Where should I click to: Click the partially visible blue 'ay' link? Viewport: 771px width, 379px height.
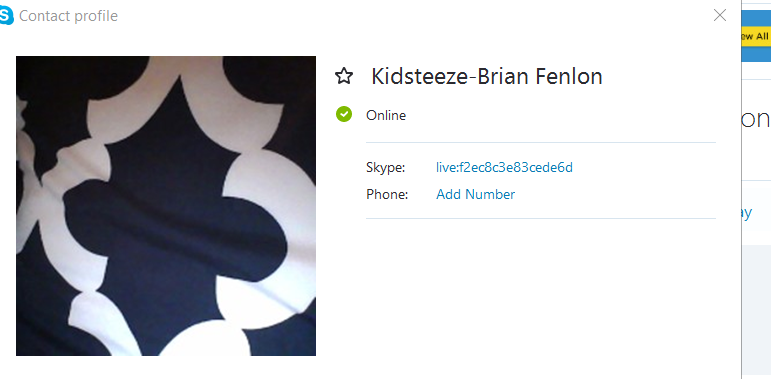pyautogui.click(x=746, y=213)
